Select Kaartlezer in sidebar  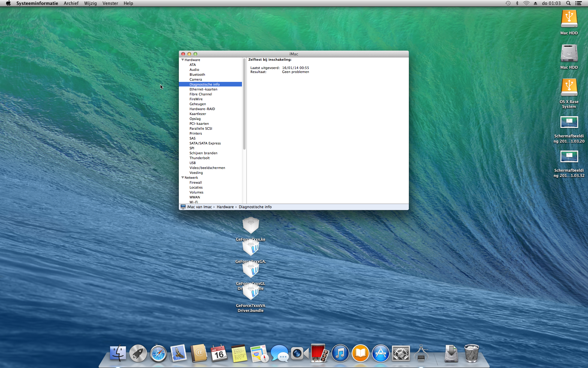tap(198, 114)
